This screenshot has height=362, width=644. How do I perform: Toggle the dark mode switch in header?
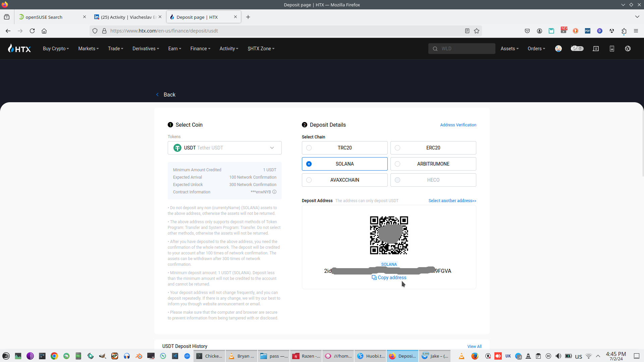(x=577, y=49)
